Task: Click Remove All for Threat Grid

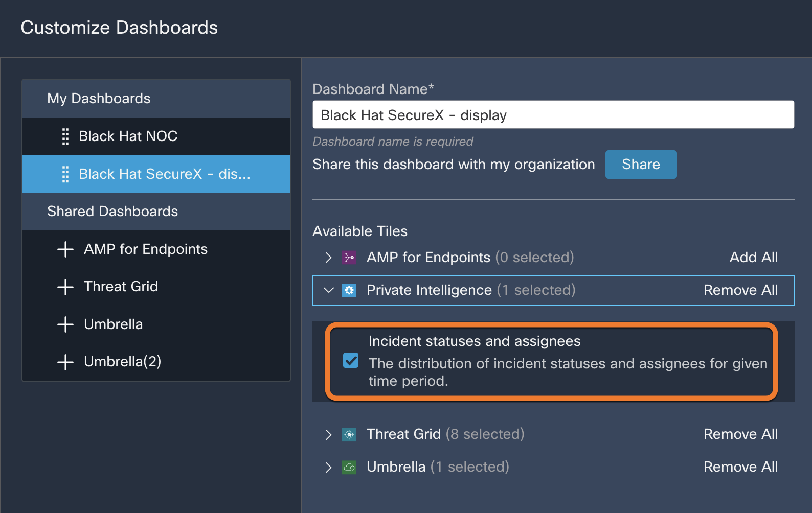Action: (x=740, y=434)
